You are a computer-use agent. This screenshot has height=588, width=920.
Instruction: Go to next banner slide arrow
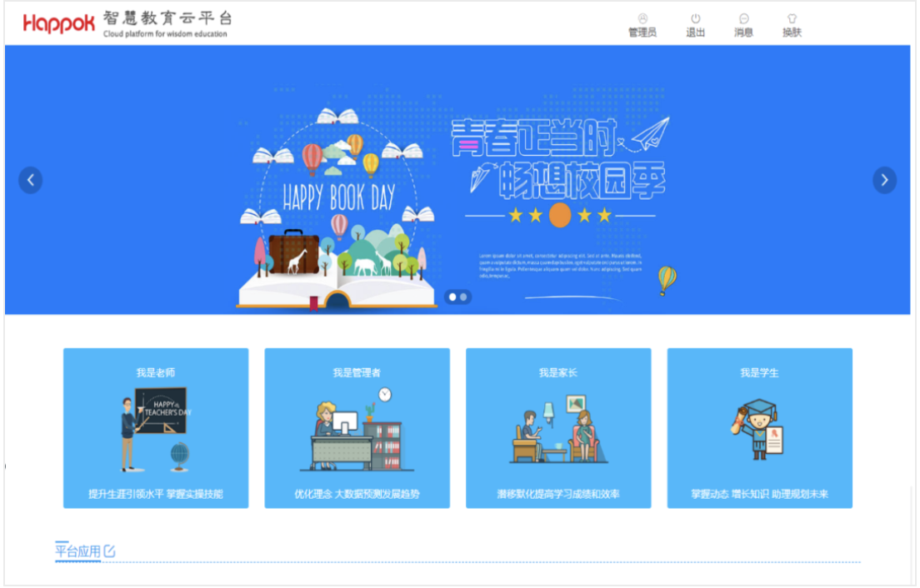click(884, 180)
